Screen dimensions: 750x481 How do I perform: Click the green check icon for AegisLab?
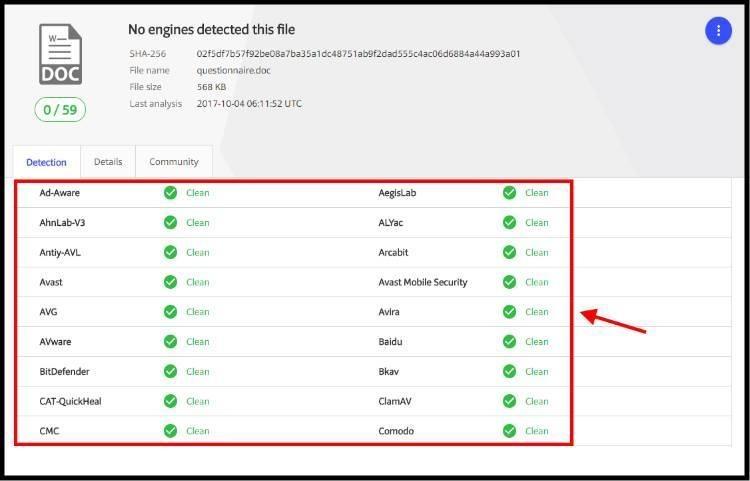click(509, 193)
